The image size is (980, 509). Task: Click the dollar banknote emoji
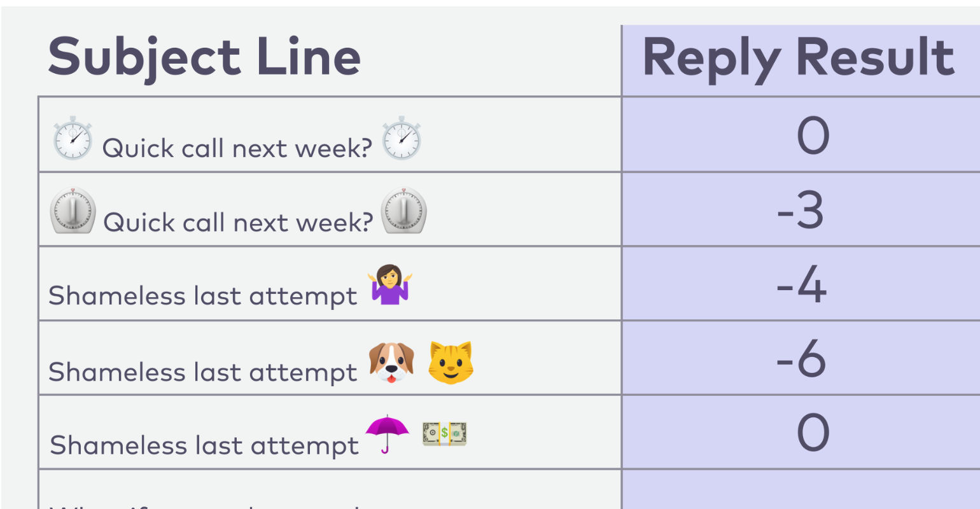445,433
